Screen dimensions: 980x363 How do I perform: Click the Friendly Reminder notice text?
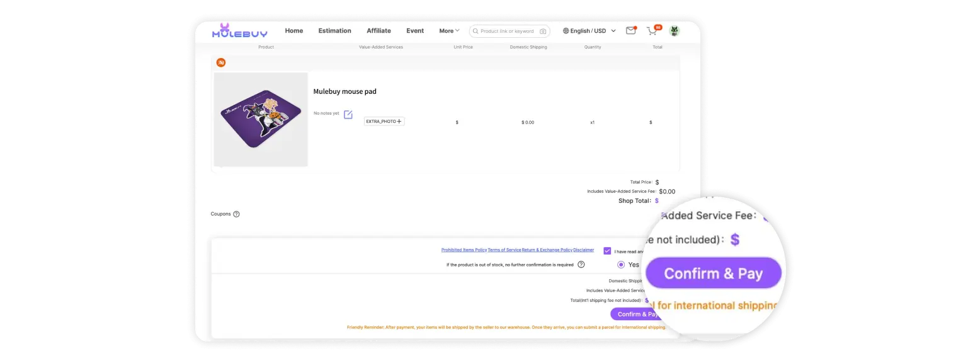click(506, 327)
